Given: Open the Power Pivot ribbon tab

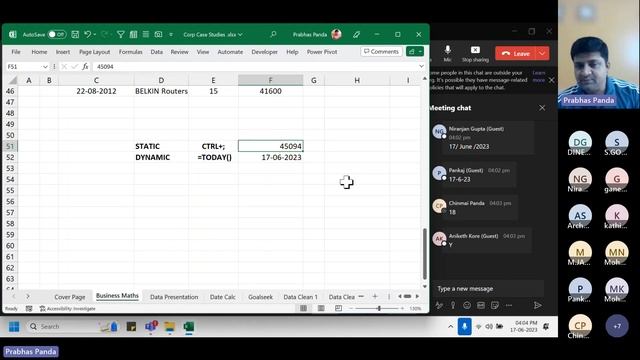Looking at the screenshot, I should pos(322,52).
